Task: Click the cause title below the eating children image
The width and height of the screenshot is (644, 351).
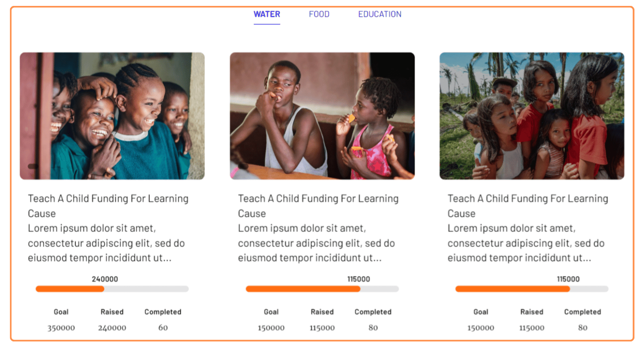Action: 318,206
